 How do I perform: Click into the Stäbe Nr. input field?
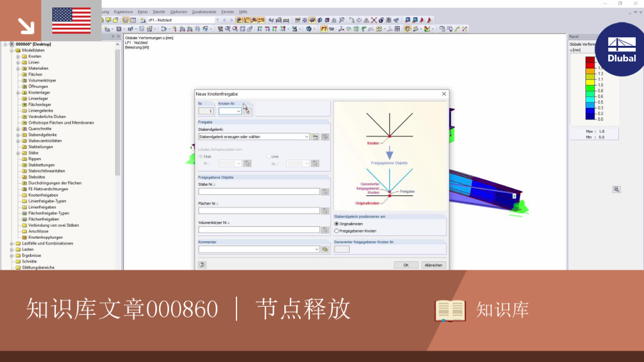tap(259, 192)
